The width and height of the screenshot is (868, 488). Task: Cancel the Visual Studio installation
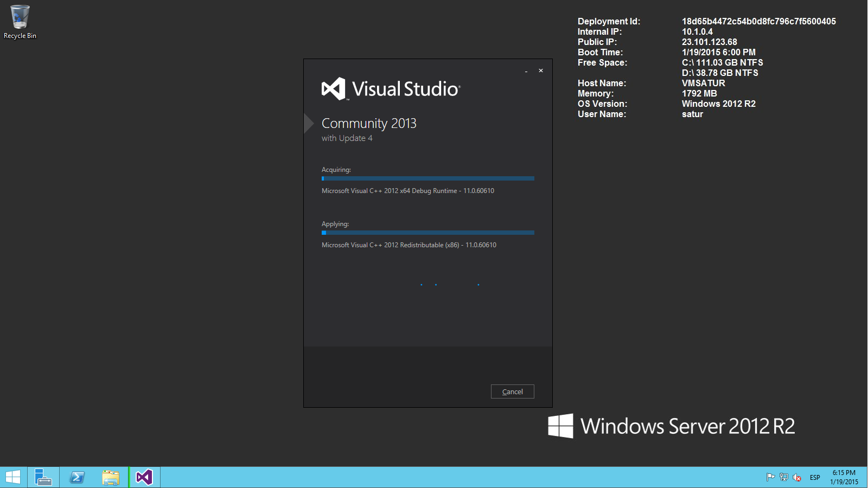513,391
